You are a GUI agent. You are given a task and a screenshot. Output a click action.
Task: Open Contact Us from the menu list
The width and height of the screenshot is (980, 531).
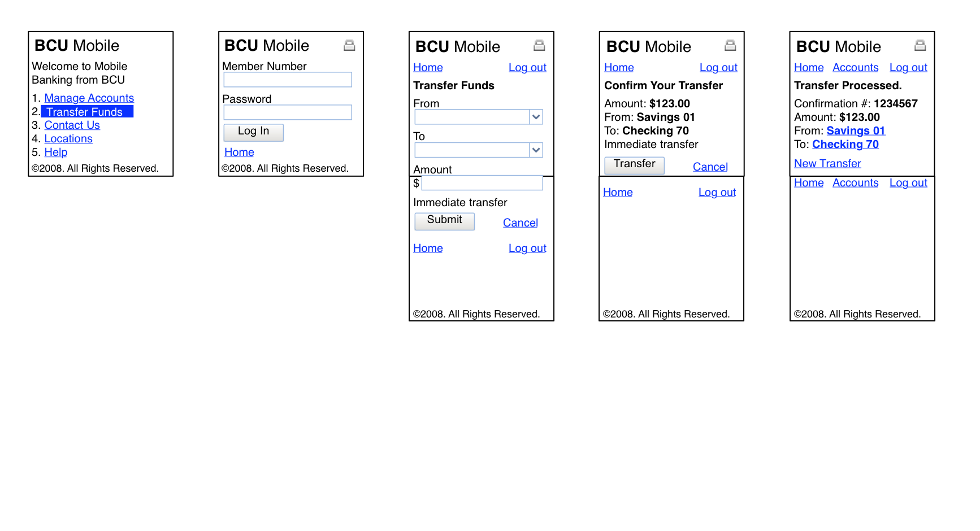72,125
